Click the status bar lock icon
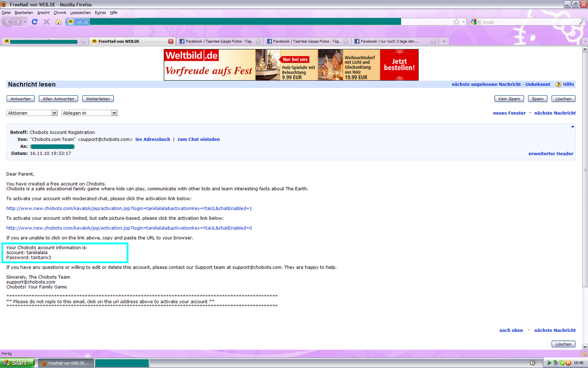Viewport: 588px width, 368px height. click(584, 354)
